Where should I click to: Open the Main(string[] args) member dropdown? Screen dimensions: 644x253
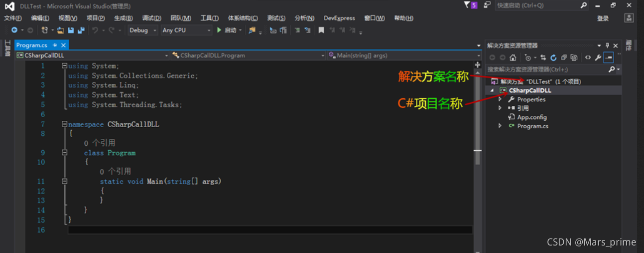coord(404,55)
